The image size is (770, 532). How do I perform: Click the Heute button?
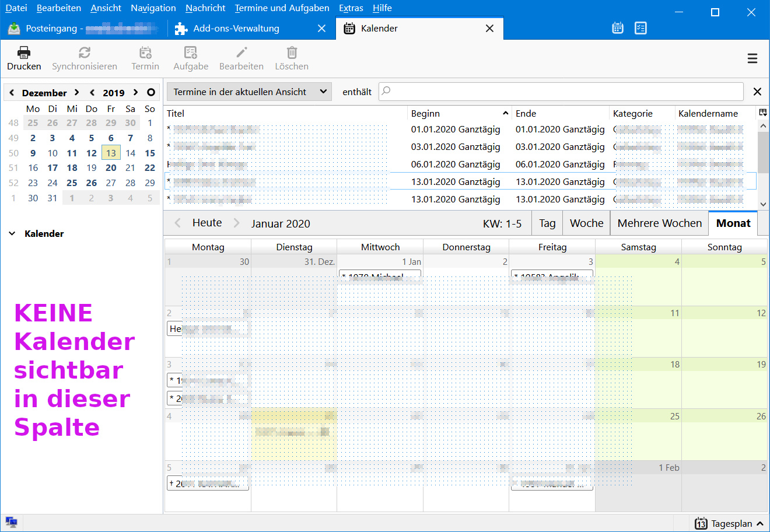coord(207,223)
